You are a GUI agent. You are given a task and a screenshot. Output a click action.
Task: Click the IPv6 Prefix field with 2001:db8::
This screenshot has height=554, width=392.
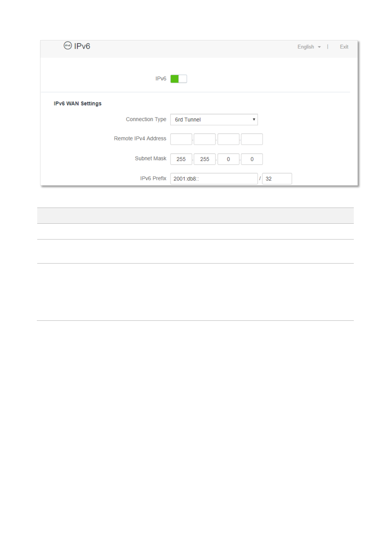[x=214, y=179]
